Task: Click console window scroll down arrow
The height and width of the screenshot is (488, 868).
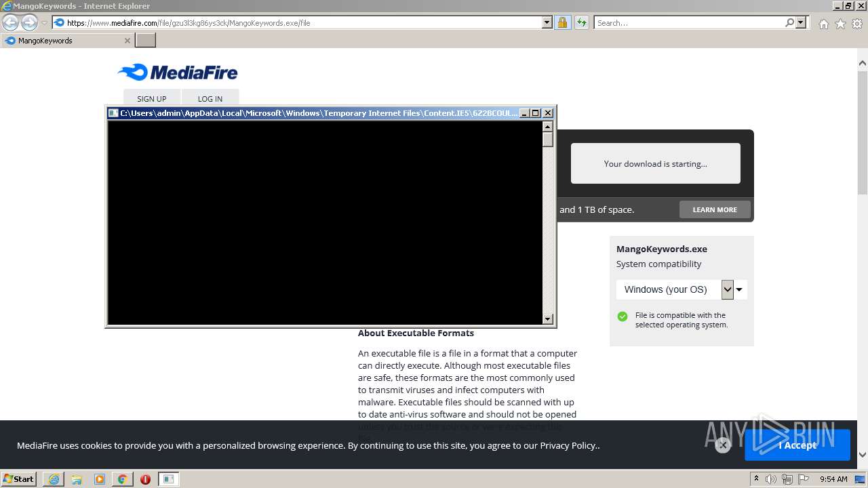Action: 548,319
